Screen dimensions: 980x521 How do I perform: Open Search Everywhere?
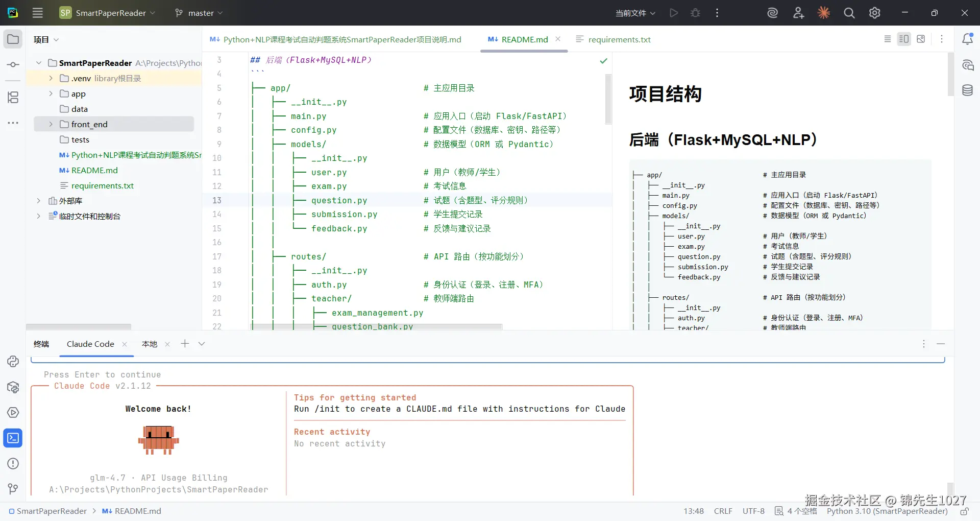point(849,13)
